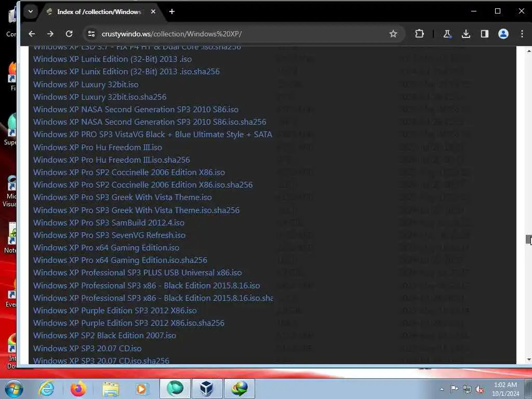Open site information icon in address bar
The width and height of the screenshot is (532, 399).
(91, 34)
